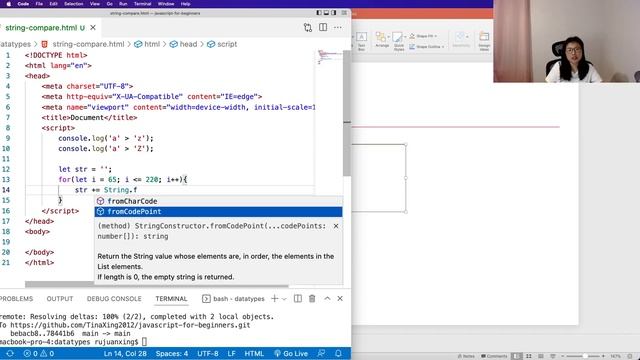640x360 pixels.
Task: Open the Help menu
Action: coord(185,4)
